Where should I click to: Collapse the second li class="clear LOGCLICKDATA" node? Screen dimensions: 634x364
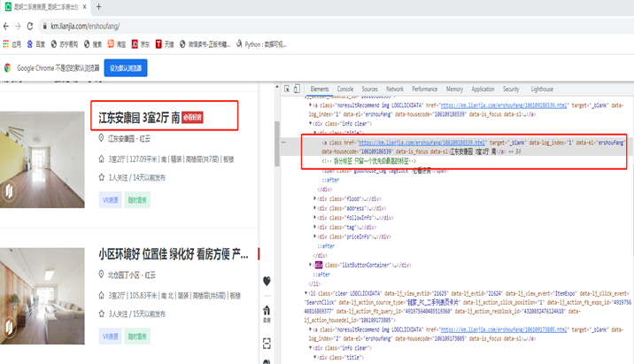tap(306, 293)
